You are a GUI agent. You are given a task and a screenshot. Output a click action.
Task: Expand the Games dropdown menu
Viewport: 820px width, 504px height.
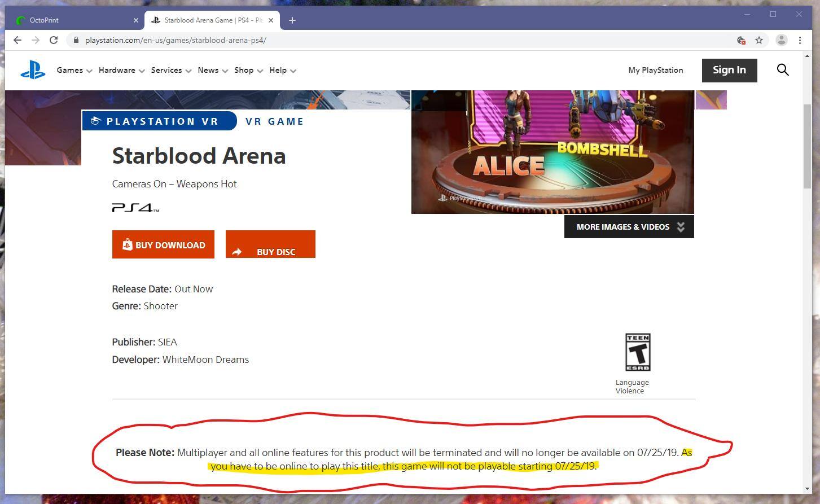pos(74,71)
